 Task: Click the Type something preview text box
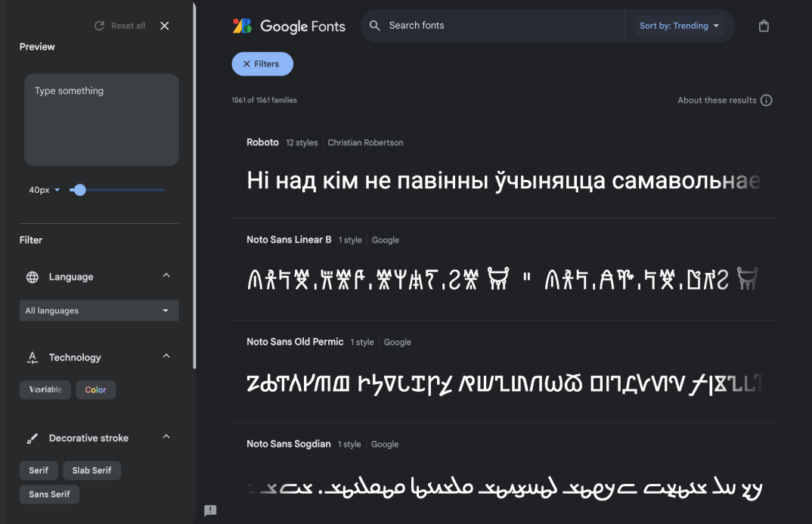[x=101, y=119]
